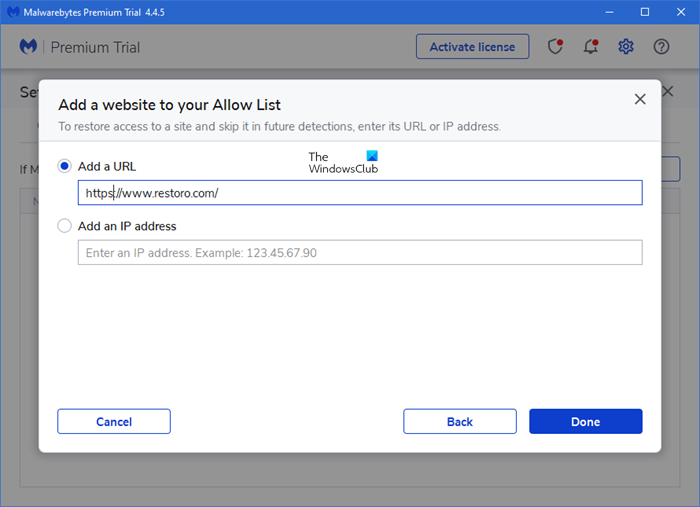
Task: Close the Allow List dialog with X
Action: (x=640, y=99)
